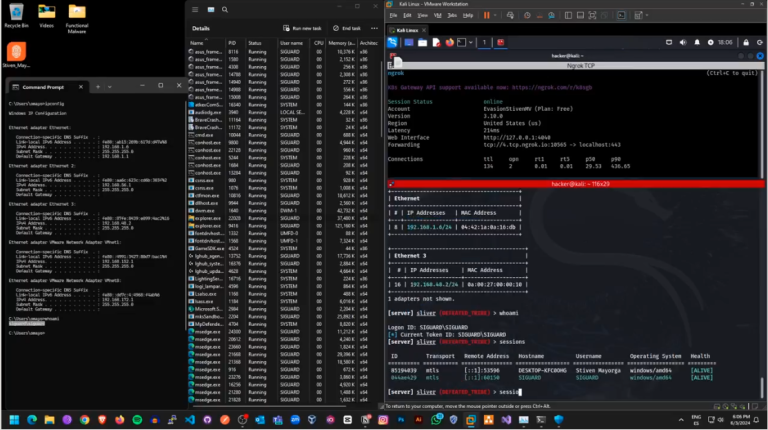This screenshot has width=768, height=430.
Task: Open ngrok k8s gateway URL link
Action: (552, 88)
